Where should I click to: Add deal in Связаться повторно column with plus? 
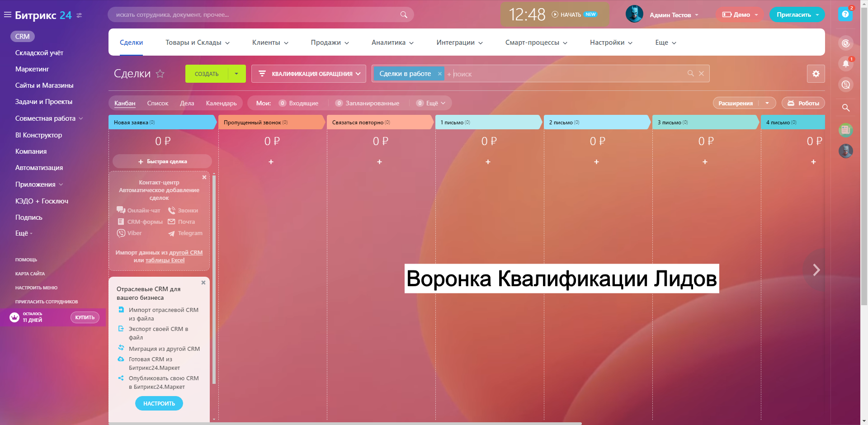pos(379,162)
